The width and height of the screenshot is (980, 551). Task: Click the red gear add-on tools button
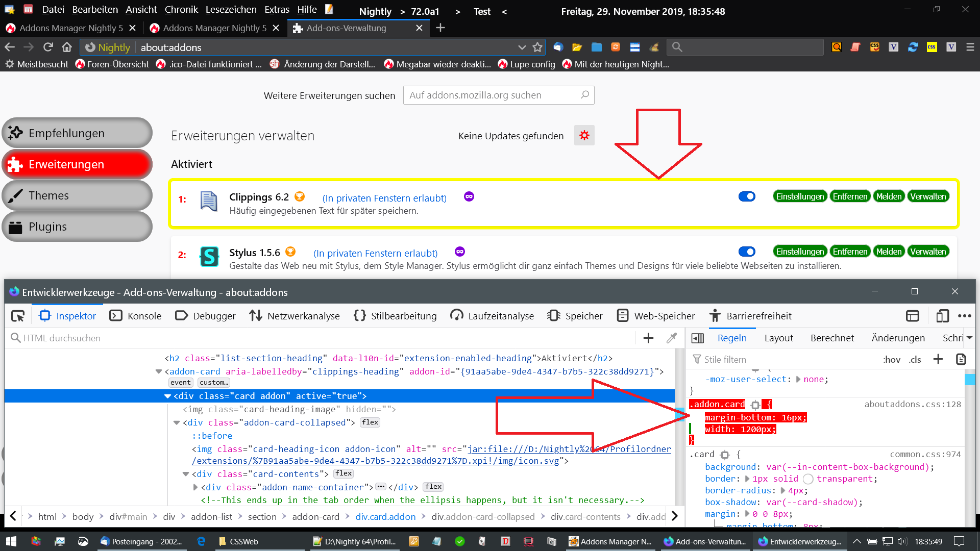pos(584,136)
